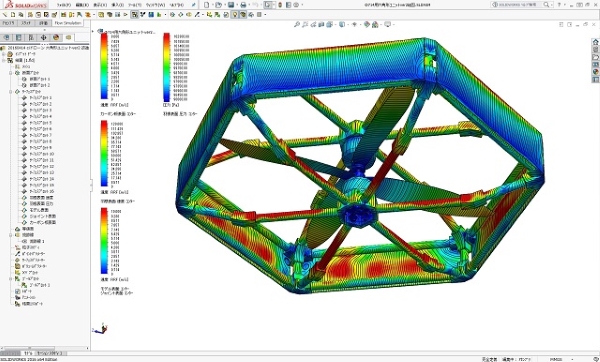
Task: Collapse the サーフェスプロット surface plots node
Action: (x=11, y=92)
